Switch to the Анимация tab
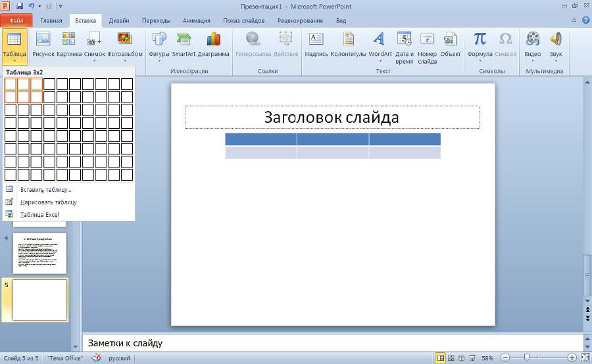This screenshot has width=592, height=364. (x=196, y=20)
